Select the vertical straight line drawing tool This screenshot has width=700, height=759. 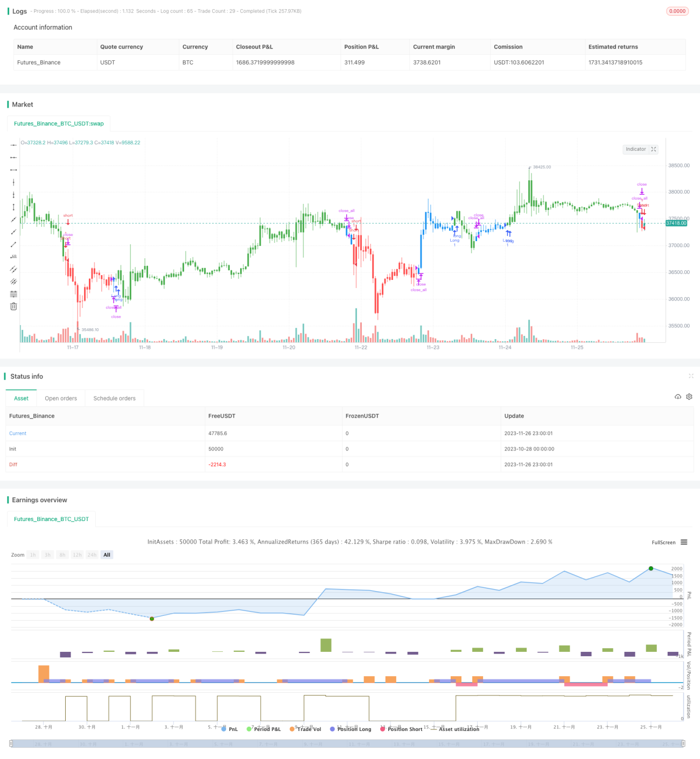(x=13, y=182)
